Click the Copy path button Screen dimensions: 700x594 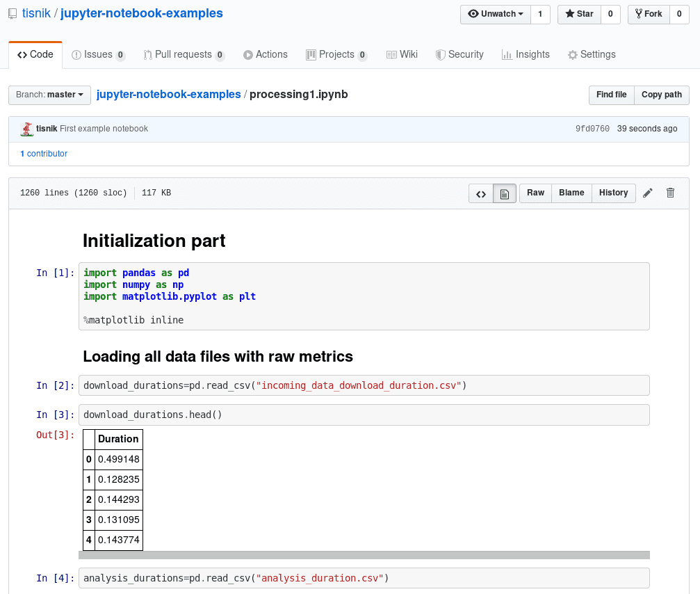(x=661, y=95)
